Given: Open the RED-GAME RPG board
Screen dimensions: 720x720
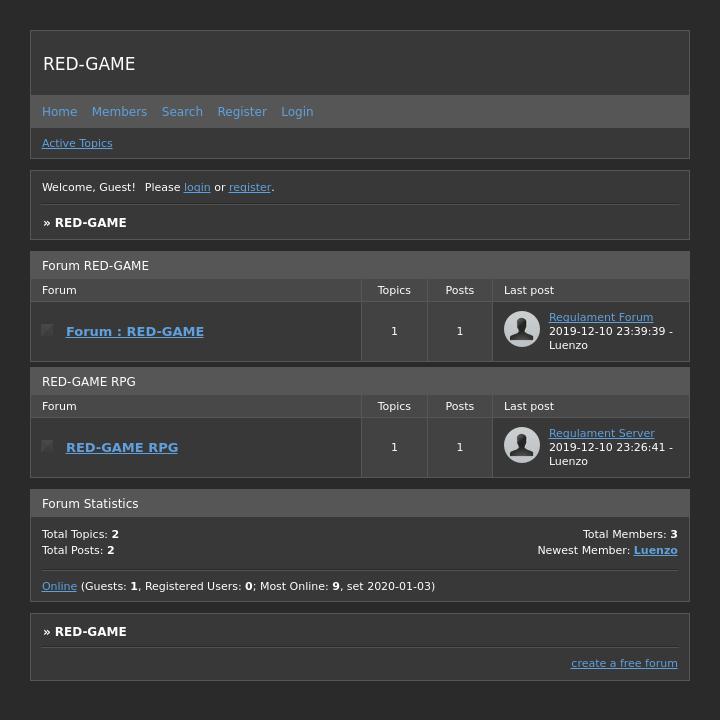Looking at the screenshot, I should tap(122, 448).
